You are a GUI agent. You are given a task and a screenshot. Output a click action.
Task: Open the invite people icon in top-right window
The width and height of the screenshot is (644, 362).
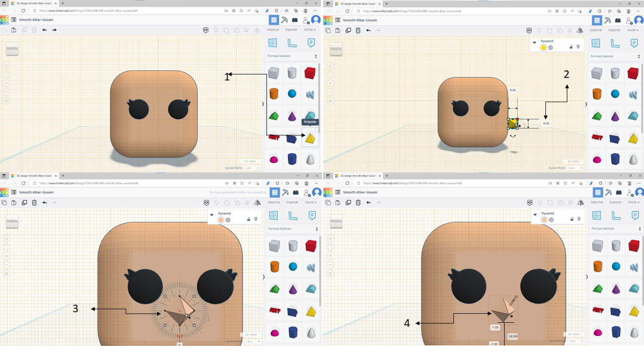pos(629,20)
